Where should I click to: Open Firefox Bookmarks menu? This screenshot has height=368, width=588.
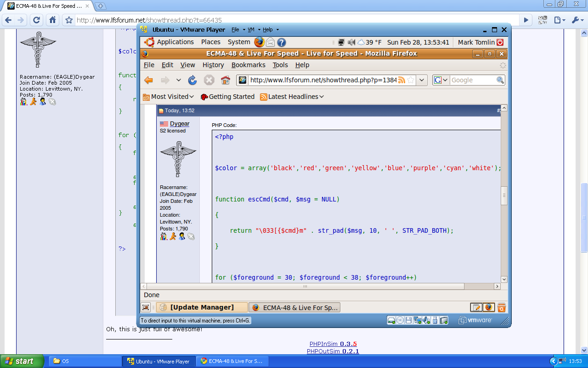coord(249,65)
